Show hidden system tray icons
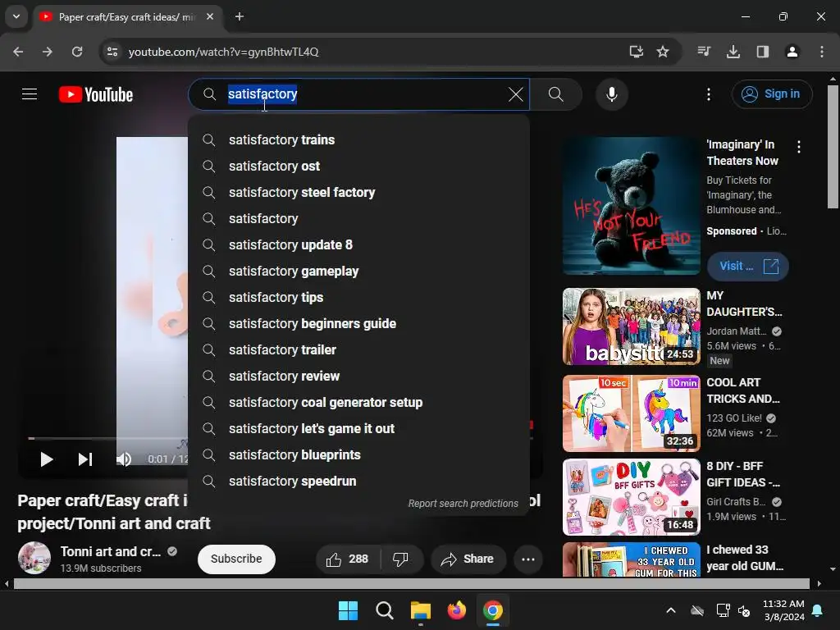840x630 pixels. click(x=671, y=610)
